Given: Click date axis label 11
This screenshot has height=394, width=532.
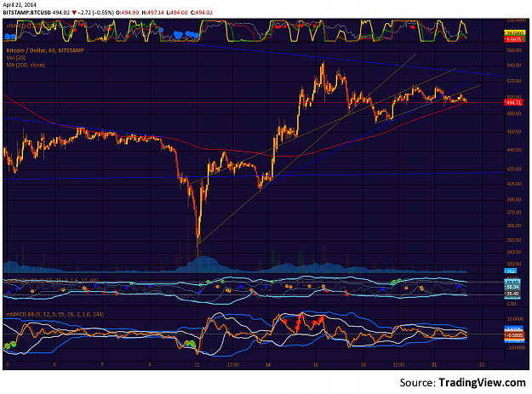Looking at the screenshot, I should point(197,365).
